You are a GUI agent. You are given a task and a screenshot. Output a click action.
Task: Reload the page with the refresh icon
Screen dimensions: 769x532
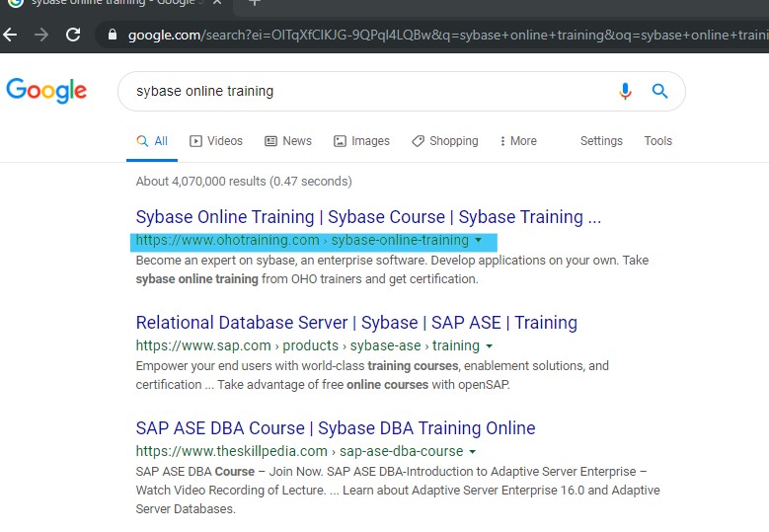73,35
